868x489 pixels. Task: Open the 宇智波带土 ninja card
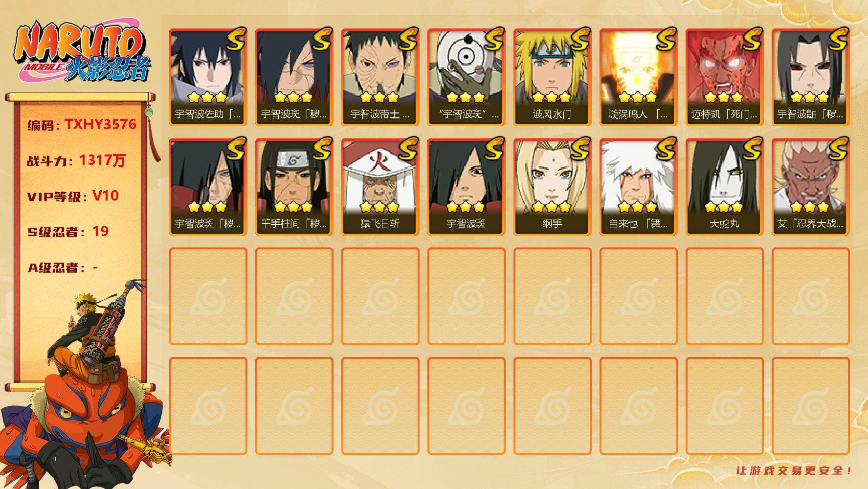pos(380,77)
